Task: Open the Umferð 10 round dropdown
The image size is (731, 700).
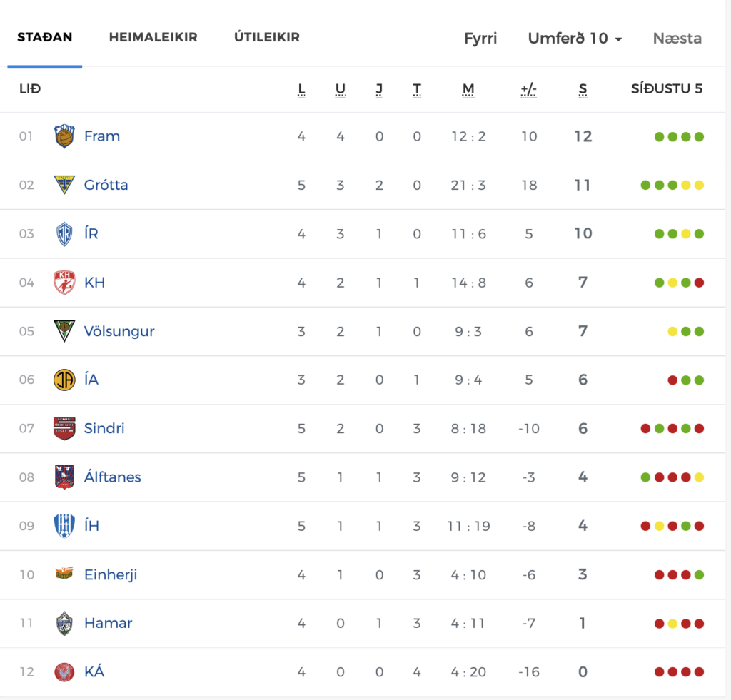Action: pyautogui.click(x=575, y=39)
